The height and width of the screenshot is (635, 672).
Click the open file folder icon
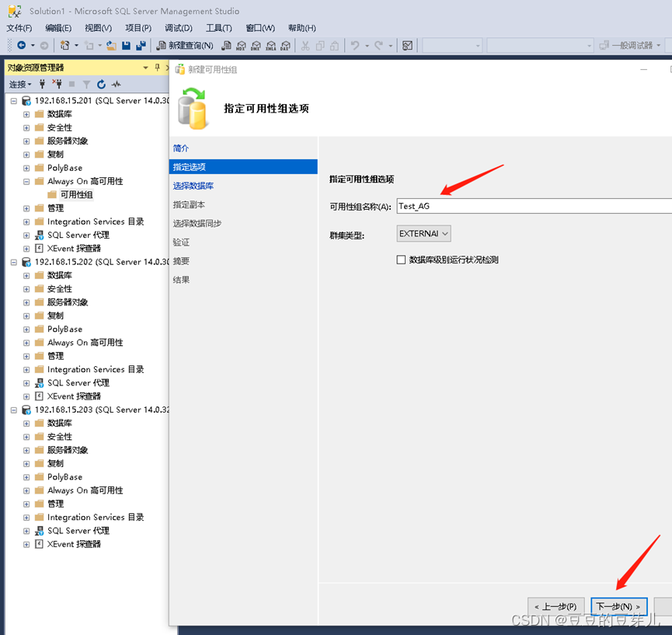pyautogui.click(x=111, y=45)
